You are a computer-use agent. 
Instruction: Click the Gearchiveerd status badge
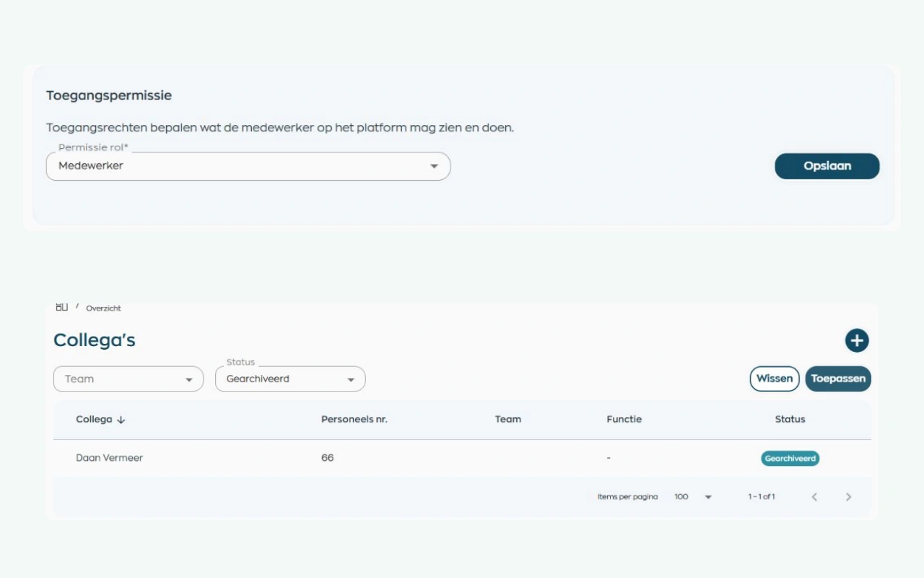click(x=790, y=459)
